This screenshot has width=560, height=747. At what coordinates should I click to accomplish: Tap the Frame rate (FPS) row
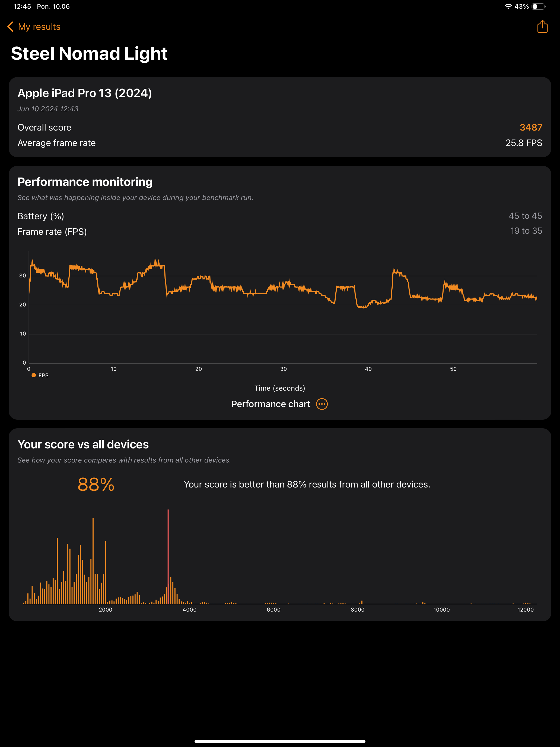(52, 232)
